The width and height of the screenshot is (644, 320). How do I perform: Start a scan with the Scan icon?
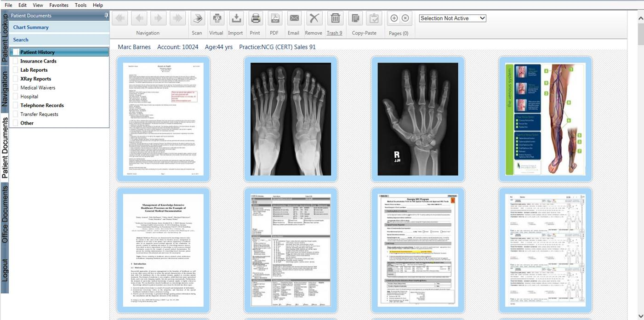coord(198,18)
